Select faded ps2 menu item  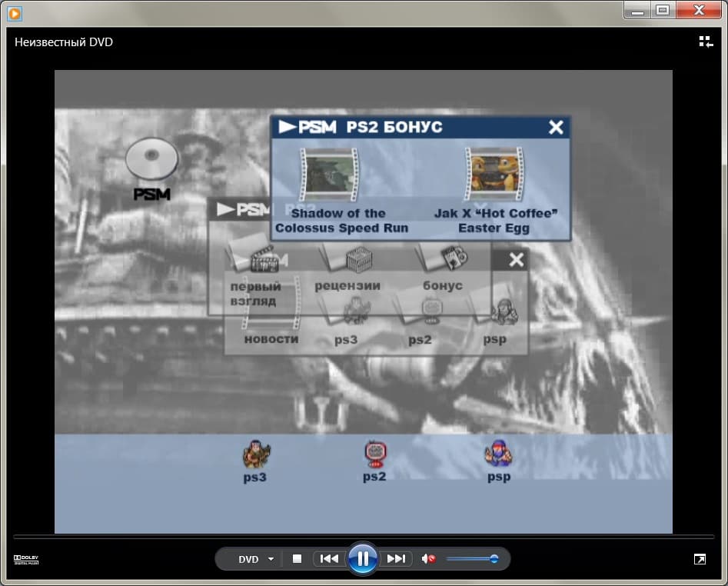point(420,340)
